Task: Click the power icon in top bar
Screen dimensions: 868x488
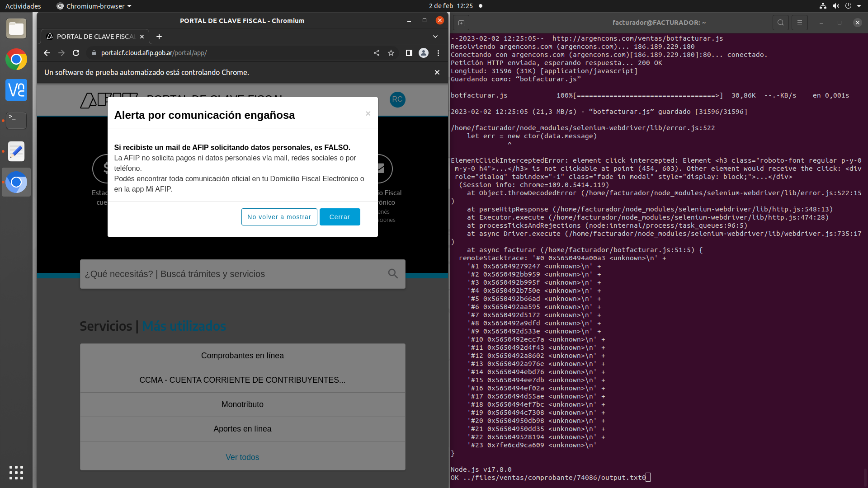Action: tap(848, 6)
